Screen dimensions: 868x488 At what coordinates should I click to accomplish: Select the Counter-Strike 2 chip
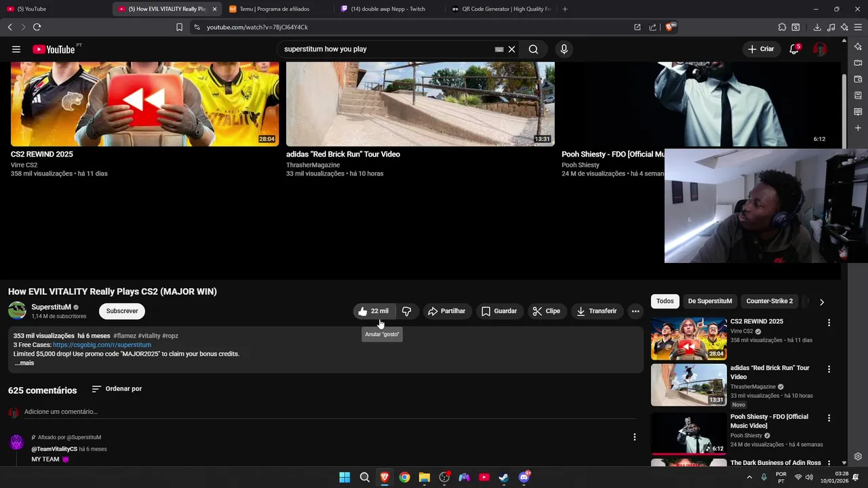[x=770, y=301]
